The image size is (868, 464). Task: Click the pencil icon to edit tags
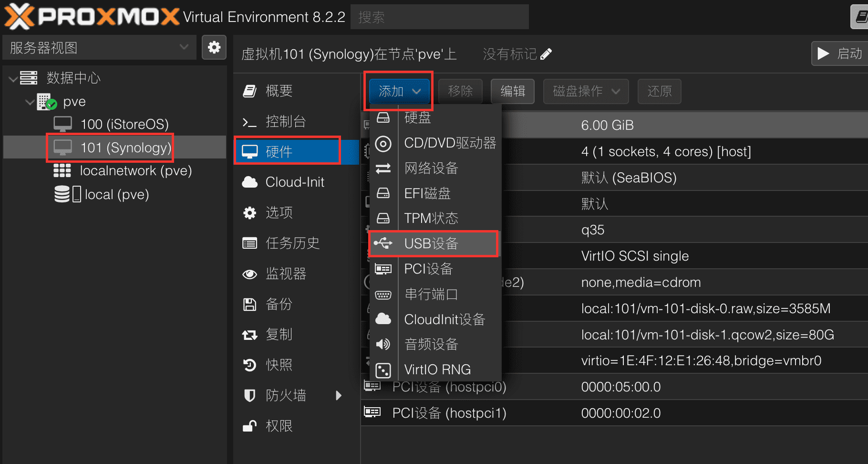click(x=546, y=54)
